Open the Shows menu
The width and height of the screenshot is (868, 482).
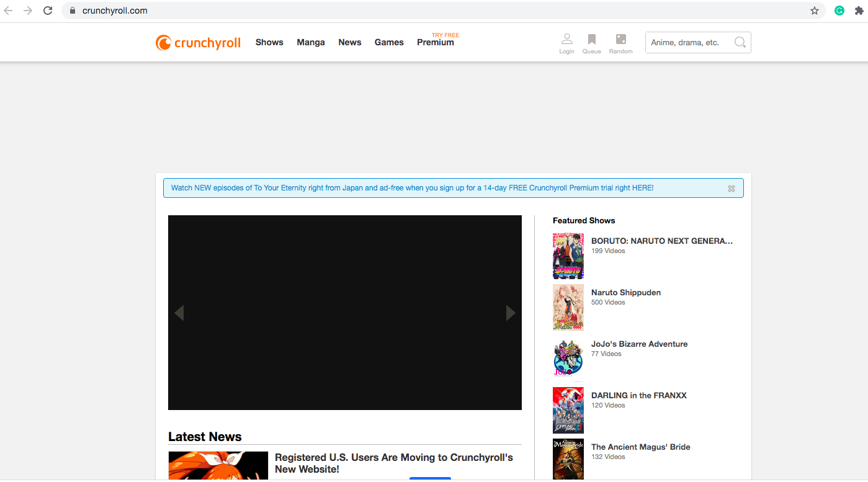tap(269, 42)
